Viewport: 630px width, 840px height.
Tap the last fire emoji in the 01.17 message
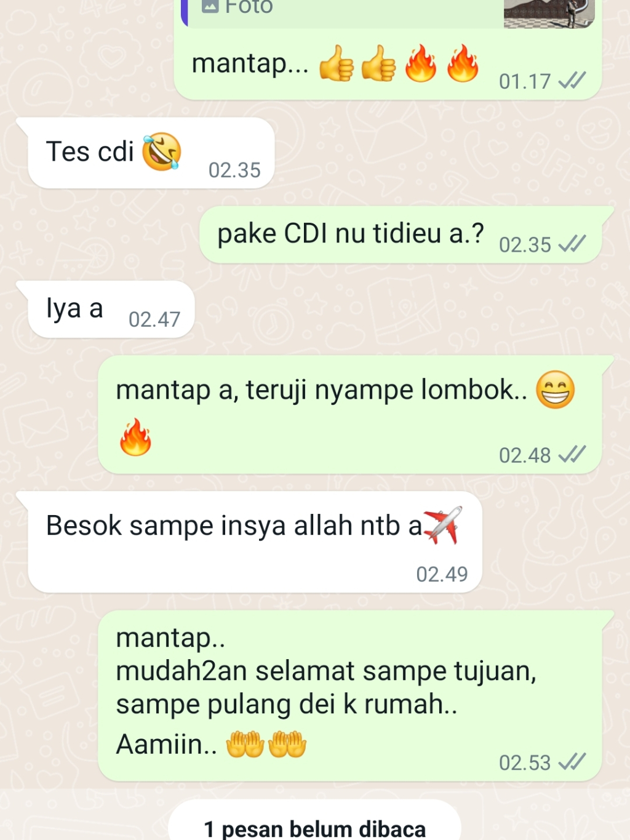point(463,63)
